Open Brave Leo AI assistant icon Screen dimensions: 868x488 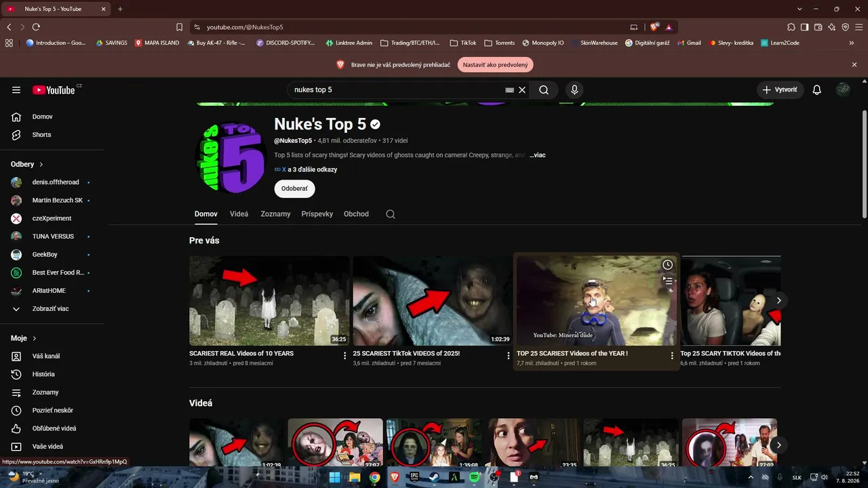[832, 27]
